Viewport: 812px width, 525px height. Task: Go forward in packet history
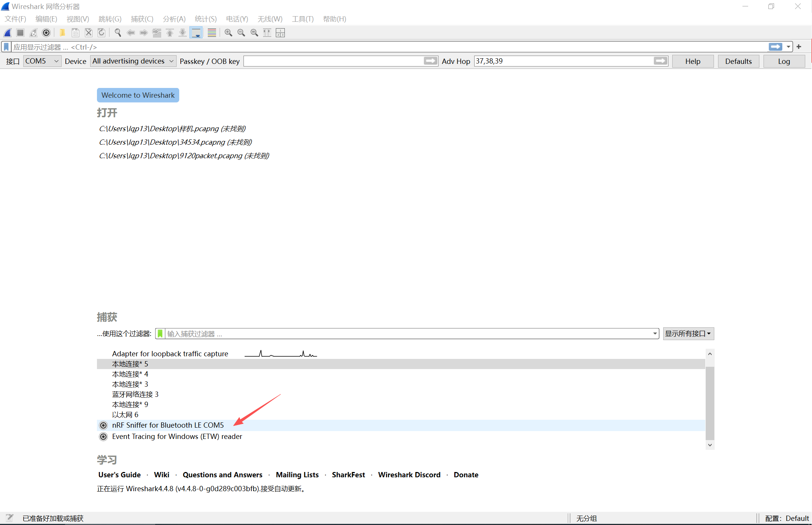click(x=144, y=33)
